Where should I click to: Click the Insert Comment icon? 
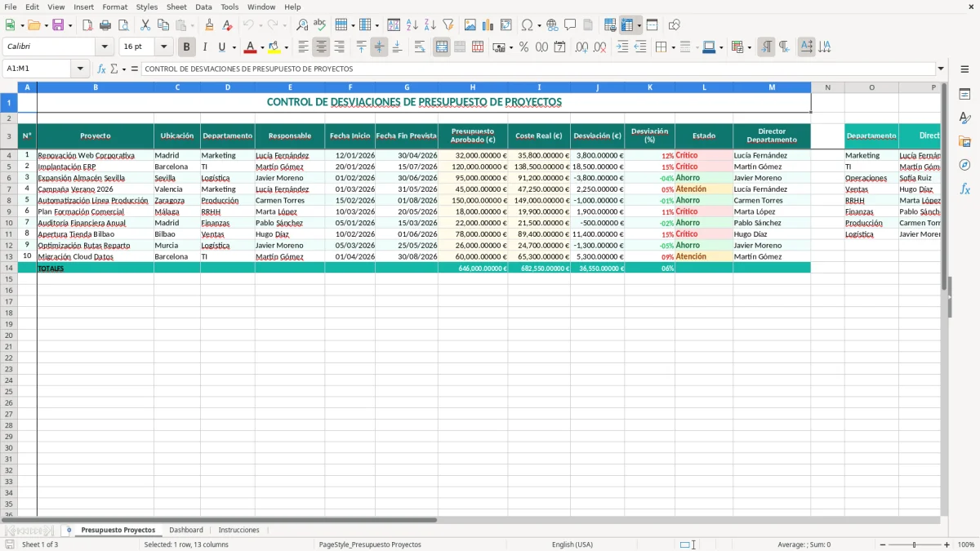coord(570,25)
